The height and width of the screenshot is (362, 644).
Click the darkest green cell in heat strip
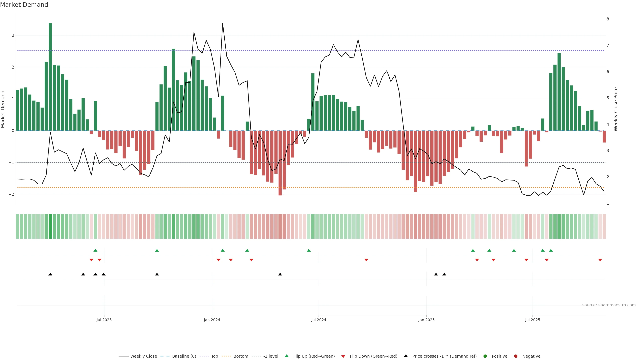coord(50,226)
